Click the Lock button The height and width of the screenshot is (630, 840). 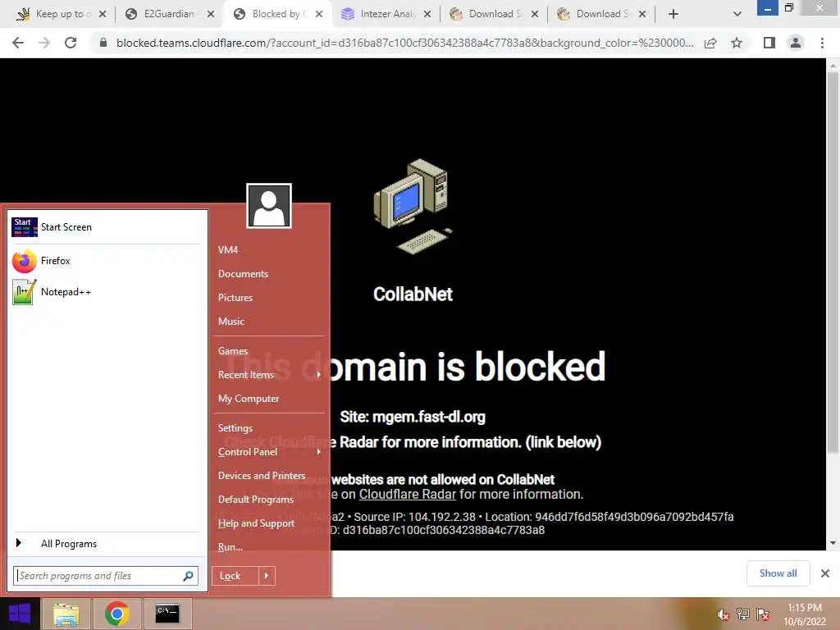coord(235,576)
